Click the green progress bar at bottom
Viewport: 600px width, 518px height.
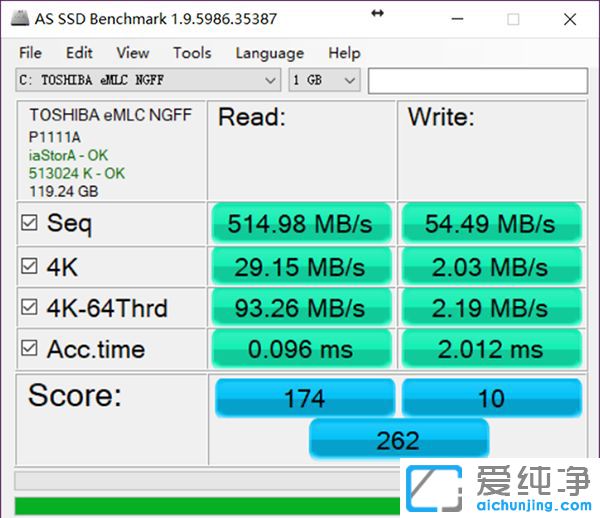[207, 506]
